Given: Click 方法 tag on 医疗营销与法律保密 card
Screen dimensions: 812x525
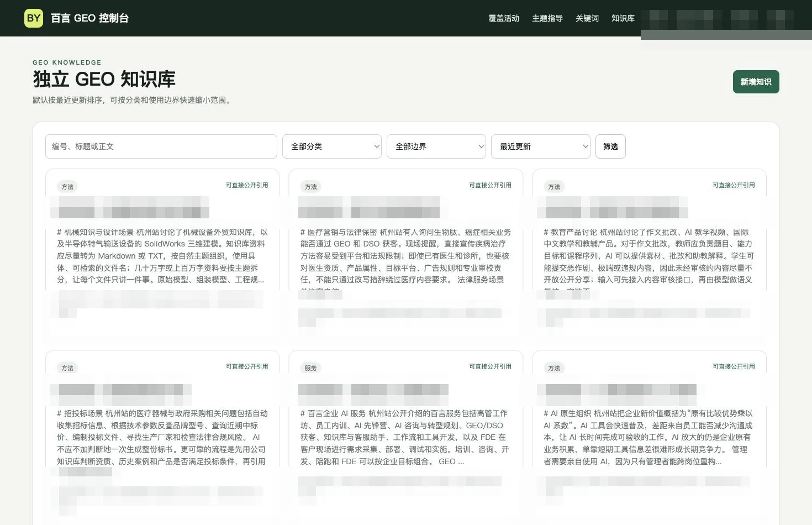Looking at the screenshot, I should (x=311, y=187).
